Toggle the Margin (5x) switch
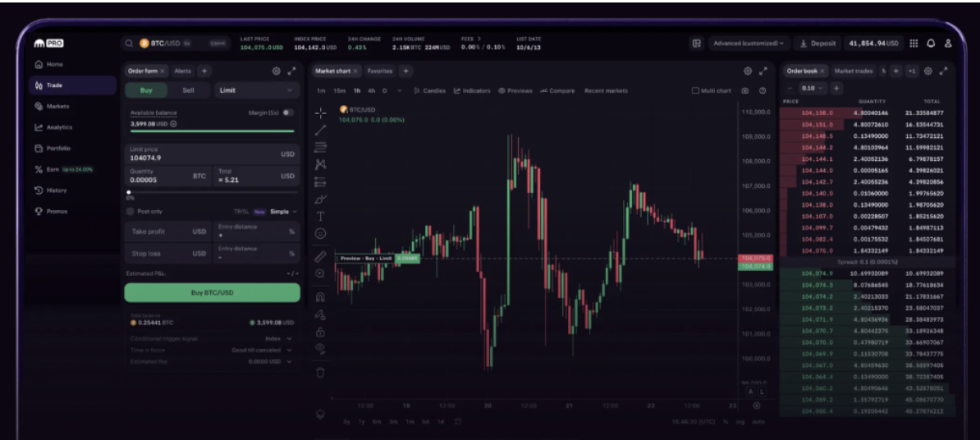The image size is (980, 440). click(288, 112)
